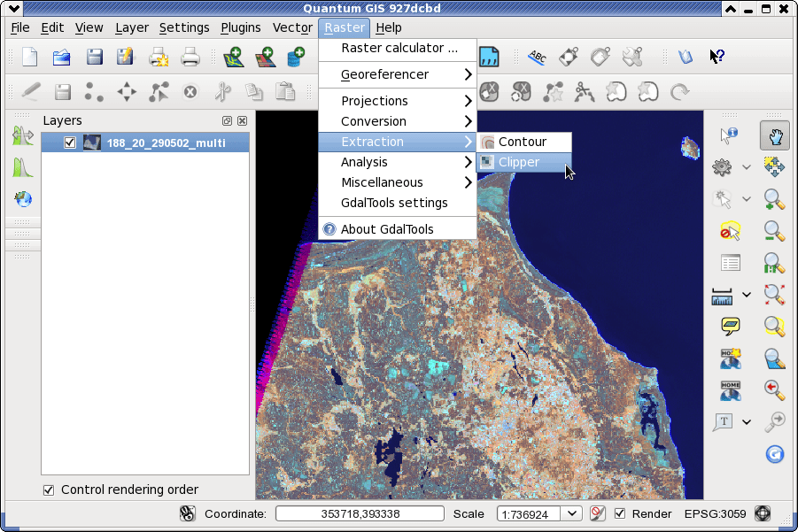Open GdalTools settings entry
The height and width of the screenshot is (532, 798).
tap(398, 203)
